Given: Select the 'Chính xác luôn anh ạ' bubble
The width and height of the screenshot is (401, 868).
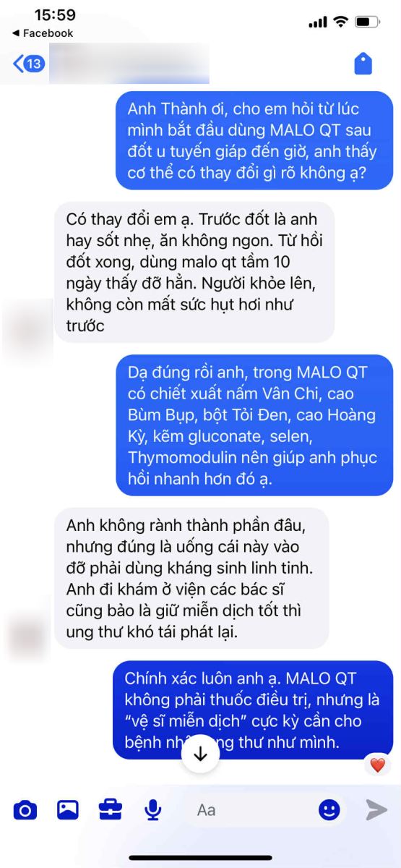Looking at the screenshot, I should coord(254,709).
